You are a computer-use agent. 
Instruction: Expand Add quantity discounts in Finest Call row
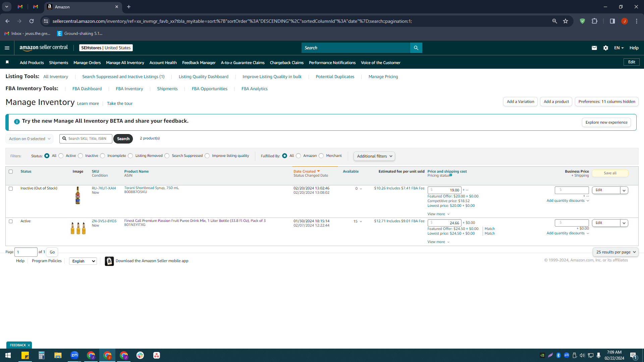pos(568,233)
